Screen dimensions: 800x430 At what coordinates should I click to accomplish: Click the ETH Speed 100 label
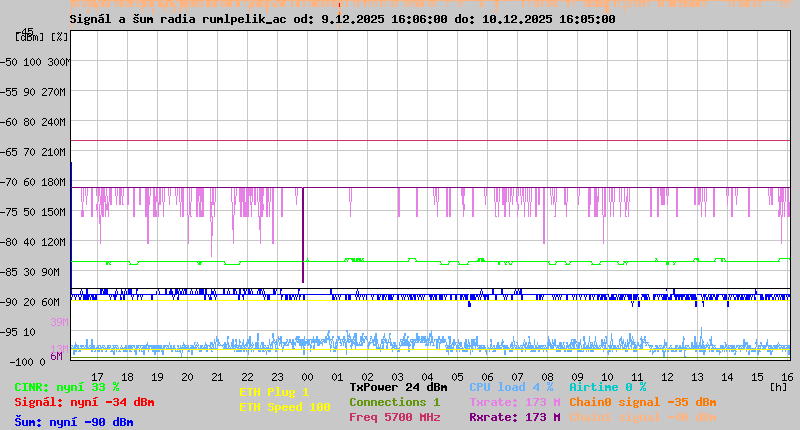coord(284,407)
